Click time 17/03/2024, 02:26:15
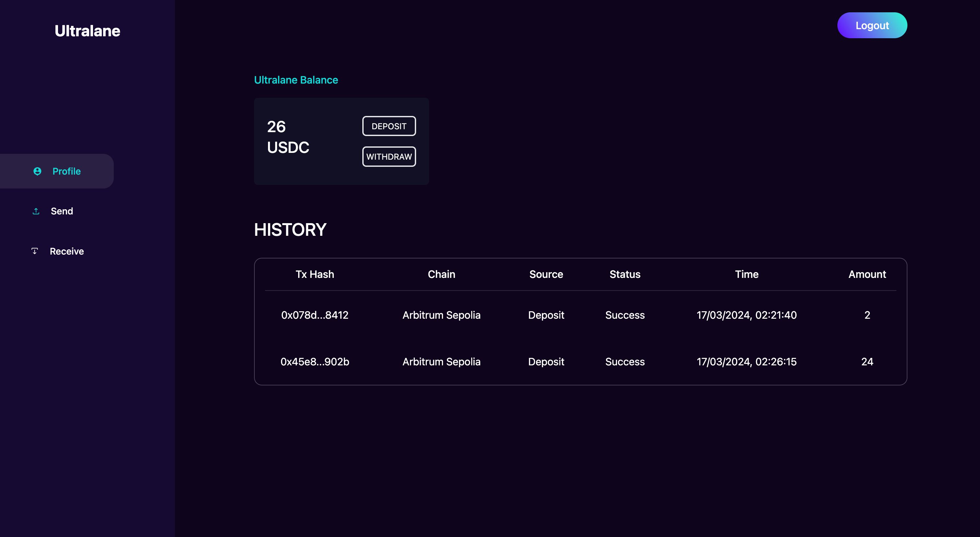Image resolution: width=980 pixels, height=537 pixels. point(746,362)
